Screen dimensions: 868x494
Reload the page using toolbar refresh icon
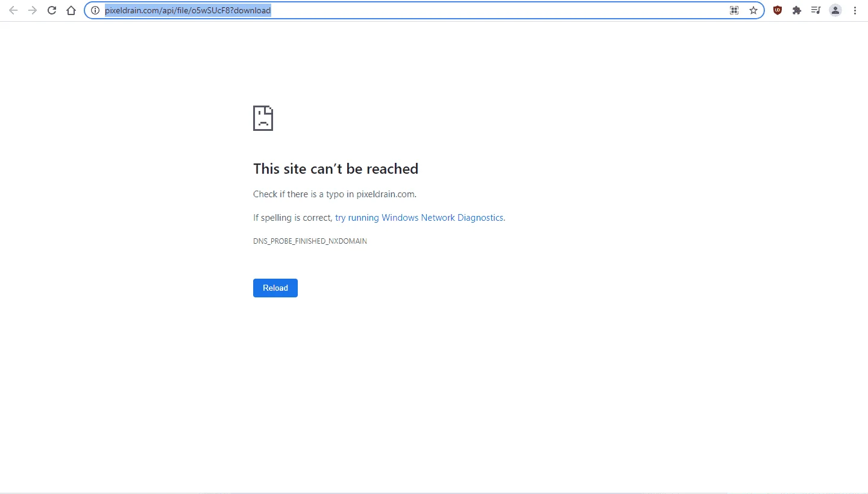(52, 10)
